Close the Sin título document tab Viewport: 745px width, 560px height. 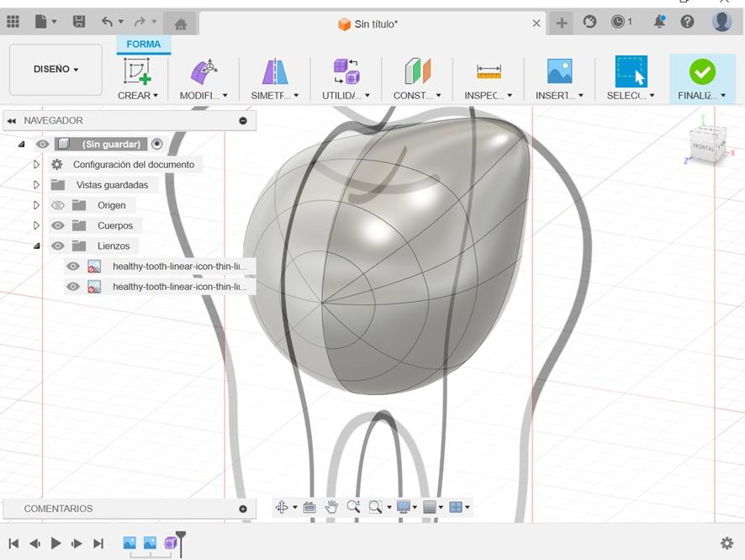536,24
